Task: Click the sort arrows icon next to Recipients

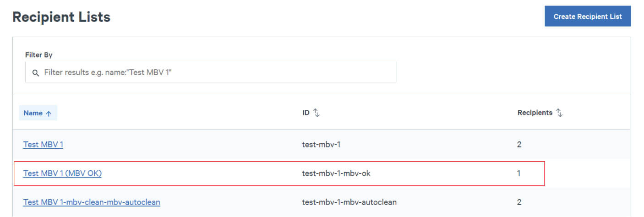Action: click(559, 113)
